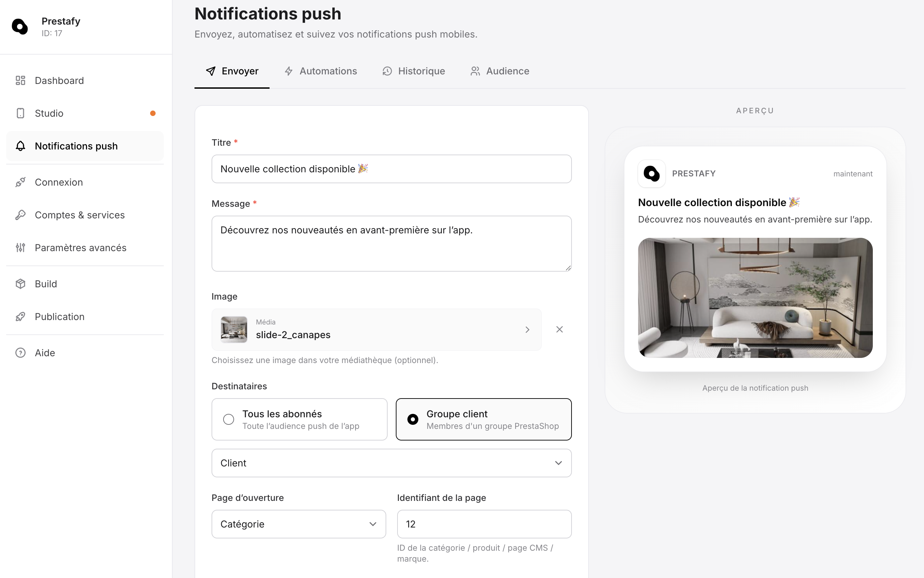Click the paper plane icon on Envoyer tab
Image resolution: width=924 pixels, height=578 pixels.
pyautogui.click(x=211, y=71)
